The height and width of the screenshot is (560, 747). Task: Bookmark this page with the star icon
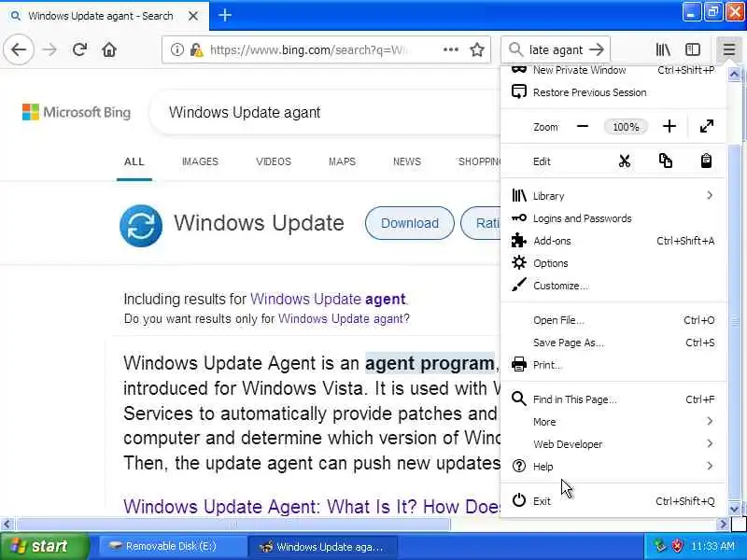(477, 49)
